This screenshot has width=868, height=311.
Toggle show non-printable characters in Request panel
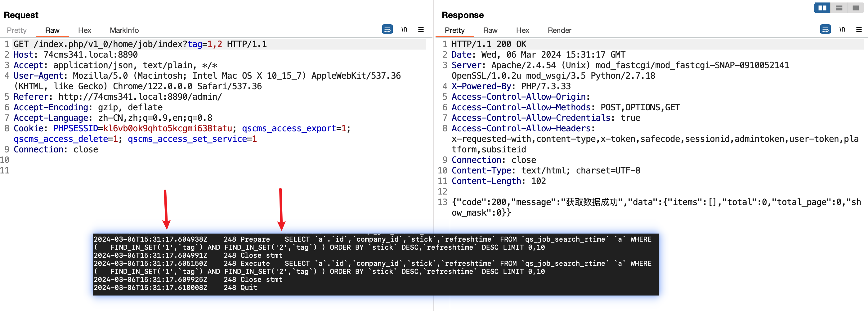pos(404,30)
